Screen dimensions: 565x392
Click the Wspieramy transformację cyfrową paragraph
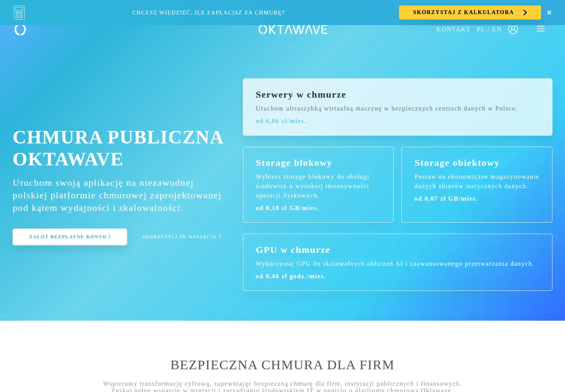pyautogui.click(x=282, y=387)
